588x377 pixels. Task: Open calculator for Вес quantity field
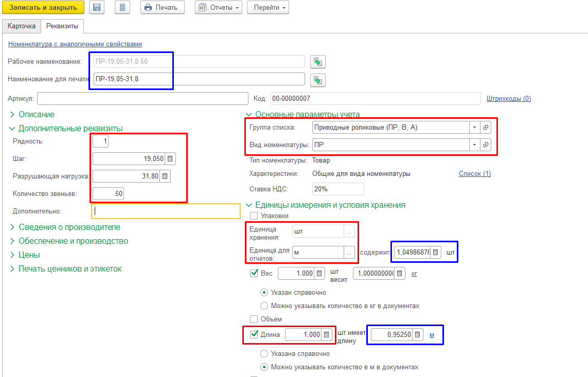pyautogui.click(x=319, y=274)
